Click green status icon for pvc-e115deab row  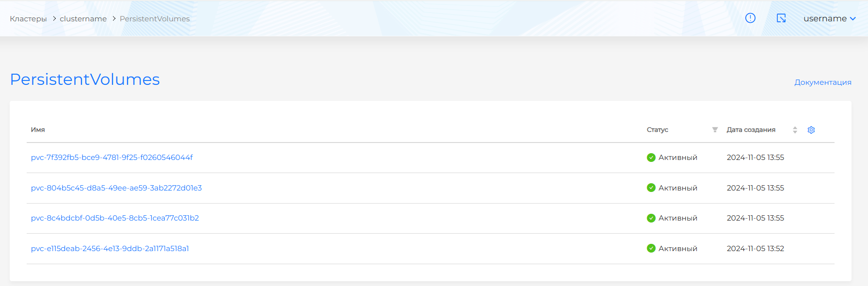click(x=651, y=249)
